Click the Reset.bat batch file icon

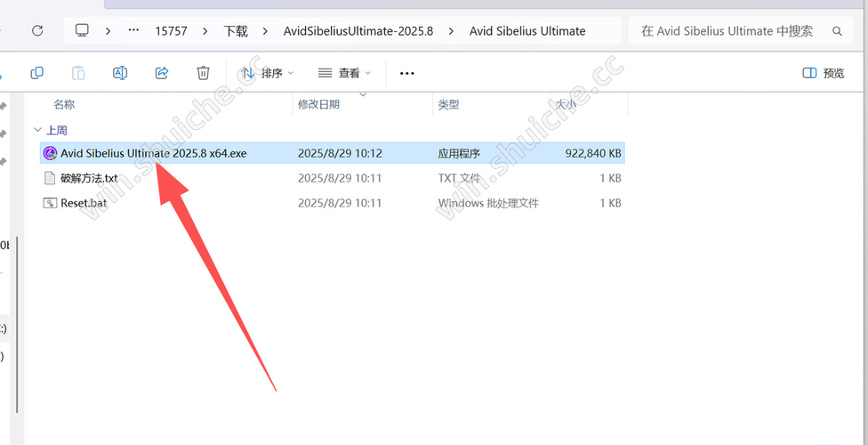pyautogui.click(x=50, y=203)
